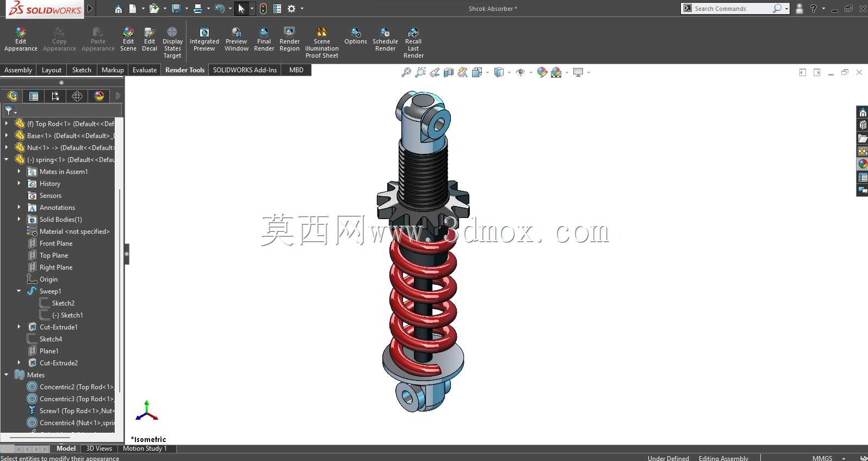Open the Undo dropdown arrow
This screenshot has width=868, height=461.
tap(230, 9)
